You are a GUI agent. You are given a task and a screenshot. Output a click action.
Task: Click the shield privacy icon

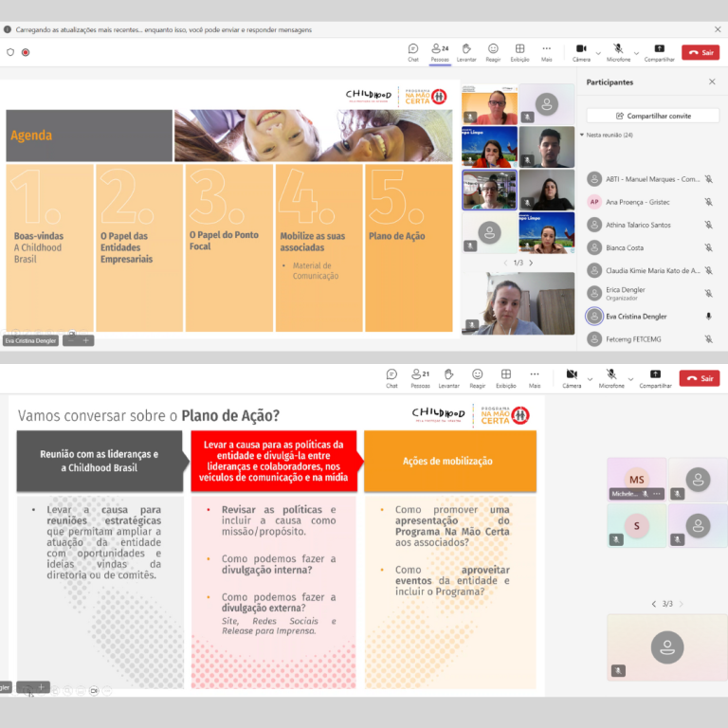(10, 52)
